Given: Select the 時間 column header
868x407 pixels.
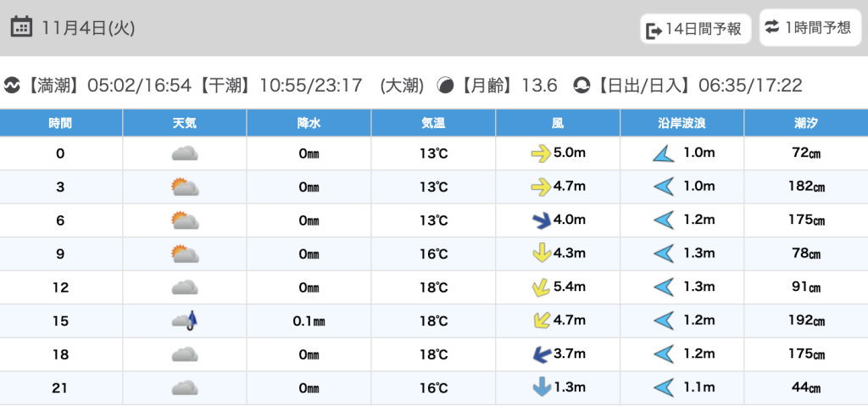Looking at the screenshot, I should pos(60,123).
